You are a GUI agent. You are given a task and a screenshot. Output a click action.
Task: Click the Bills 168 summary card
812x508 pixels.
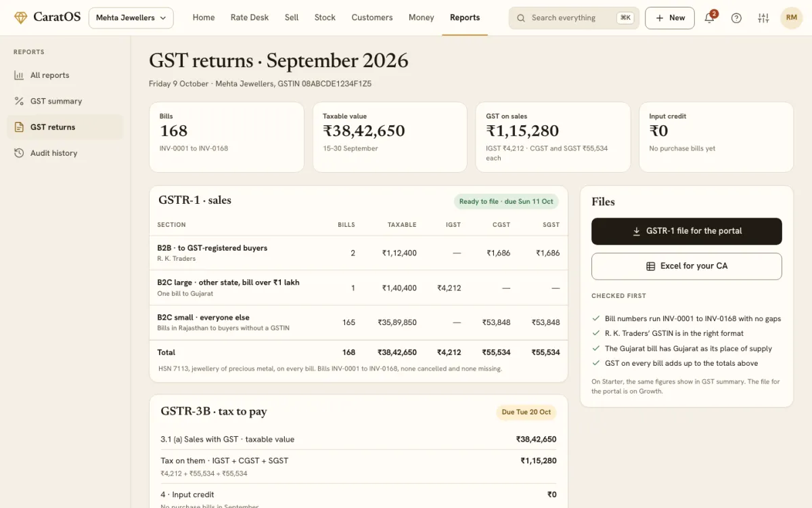[x=227, y=137]
